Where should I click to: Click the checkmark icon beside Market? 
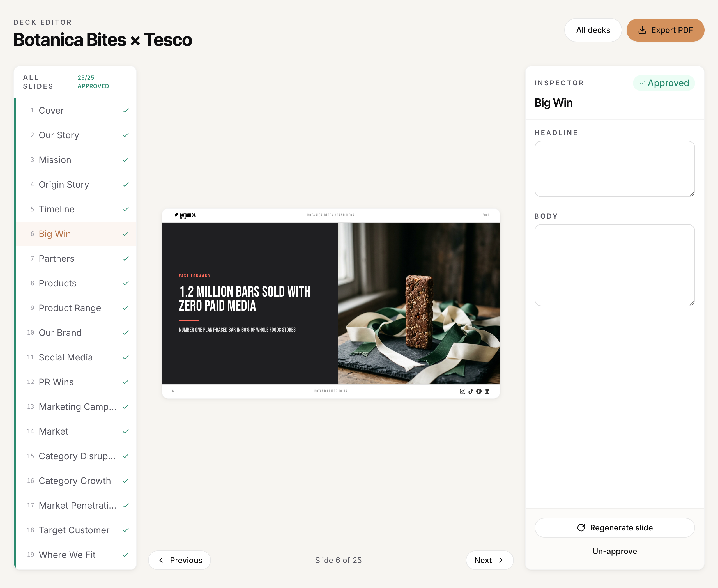click(126, 431)
